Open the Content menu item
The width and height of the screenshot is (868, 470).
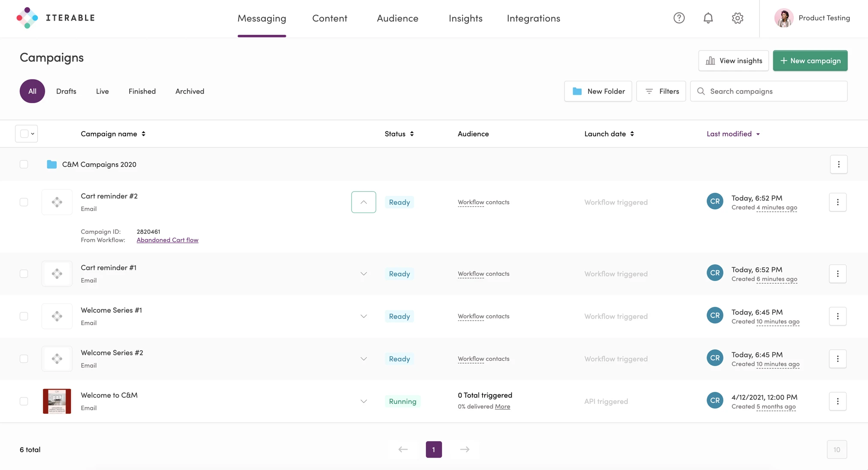tap(330, 18)
